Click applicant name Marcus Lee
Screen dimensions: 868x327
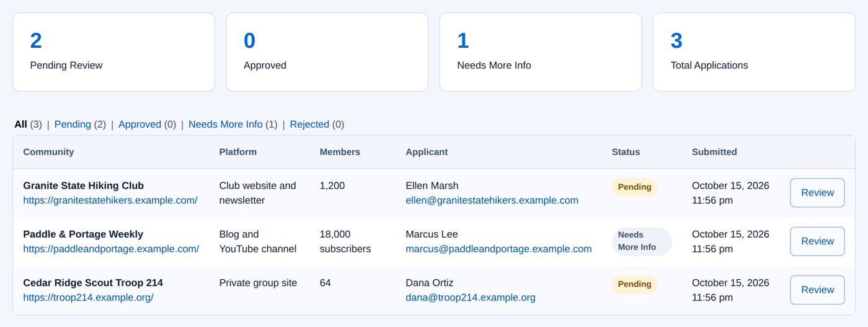tap(432, 234)
